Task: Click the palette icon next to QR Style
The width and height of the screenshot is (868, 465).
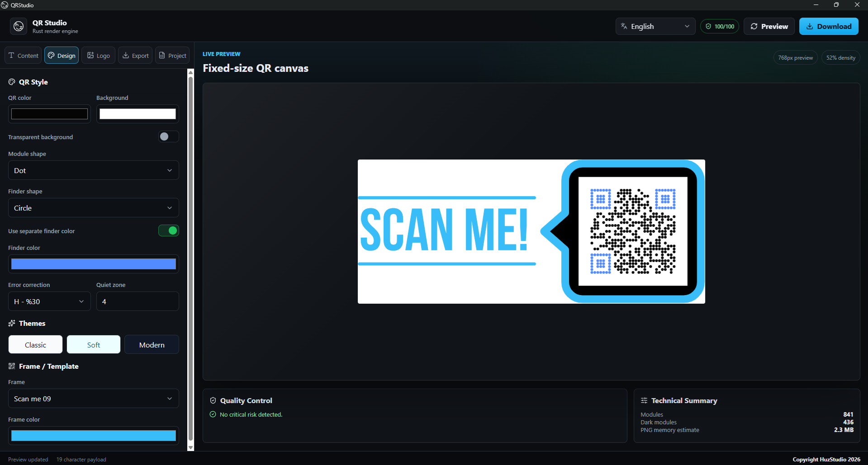Action: (x=12, y=82)
